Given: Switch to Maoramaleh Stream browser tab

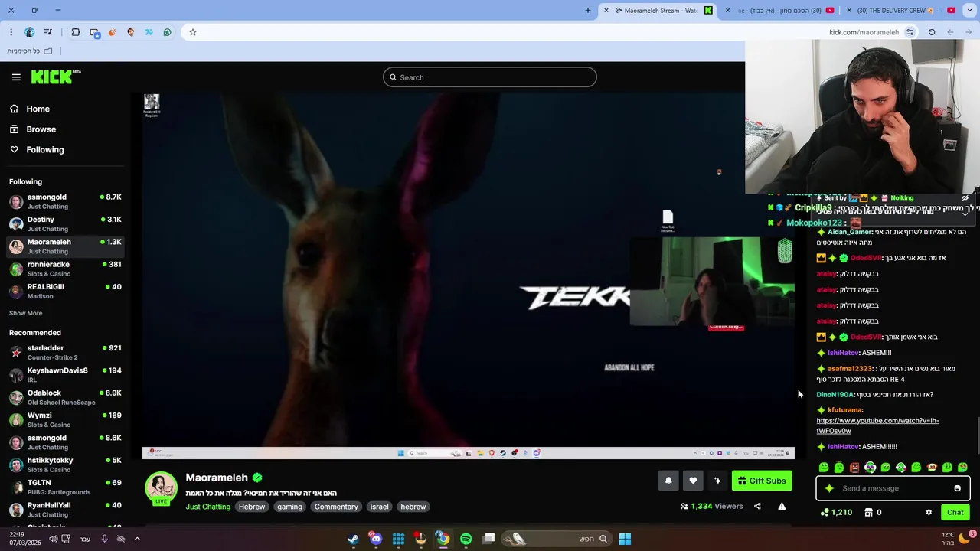Looking at the screenshot, I should pyautogui.click(x=658, y=11).
